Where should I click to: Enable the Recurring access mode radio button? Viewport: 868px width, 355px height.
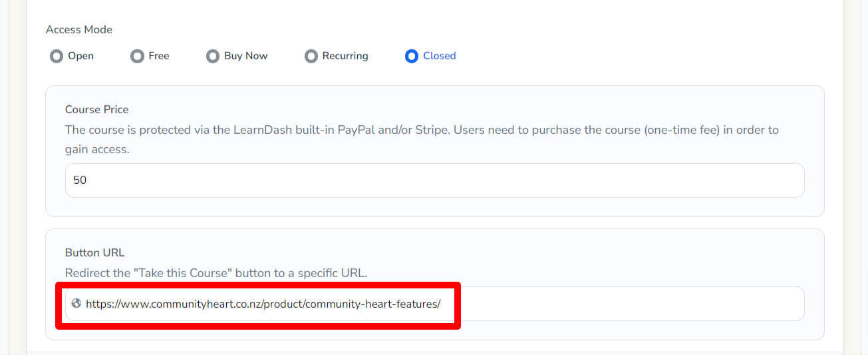coord(311,56)
